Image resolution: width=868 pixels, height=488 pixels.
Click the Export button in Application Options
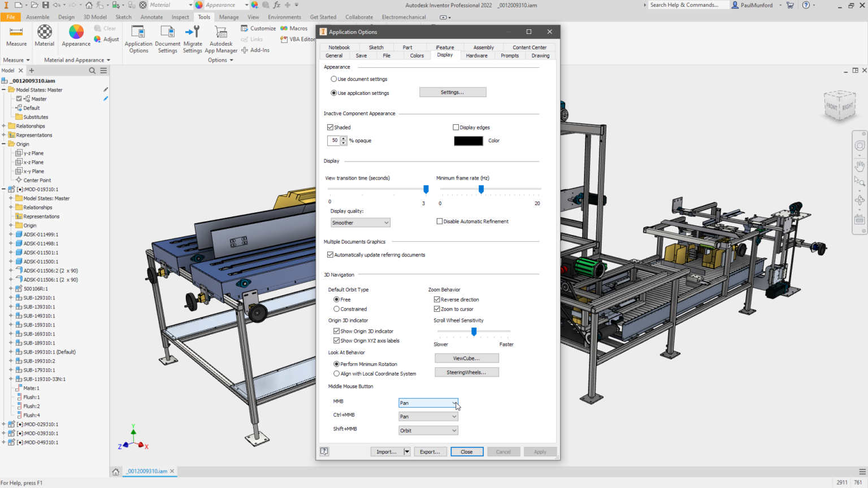(430, 451)
